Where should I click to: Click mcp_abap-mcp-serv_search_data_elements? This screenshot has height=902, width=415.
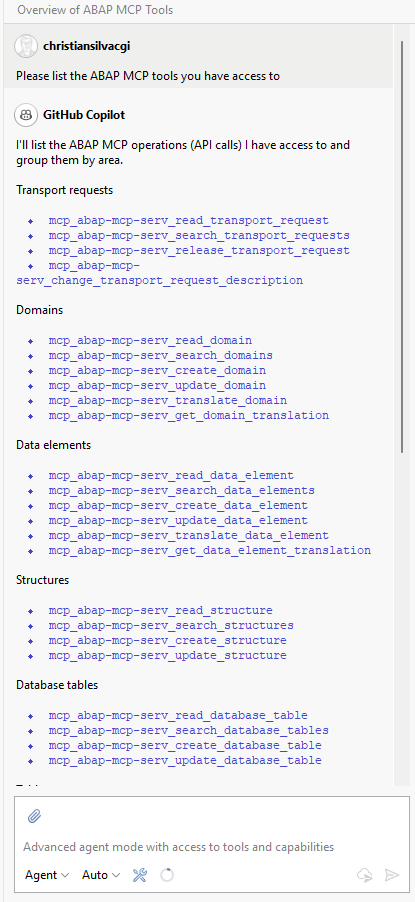(182, 491)
